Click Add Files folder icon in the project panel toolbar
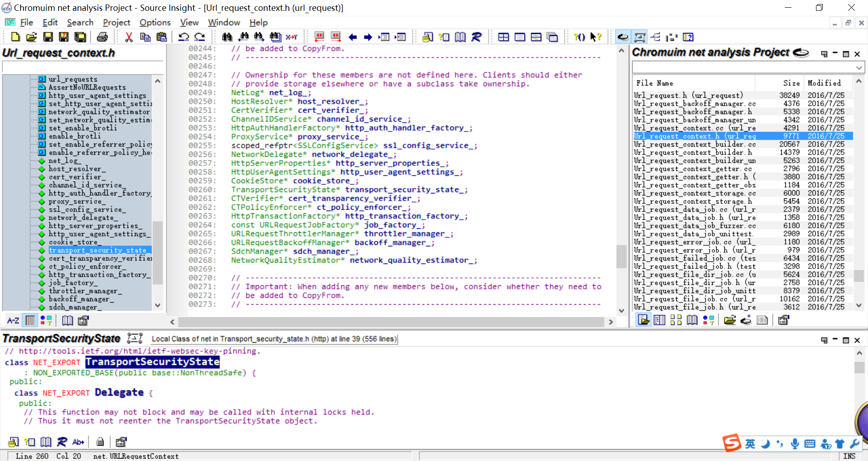Screen dimensions: 868x461 coord(730,320)
